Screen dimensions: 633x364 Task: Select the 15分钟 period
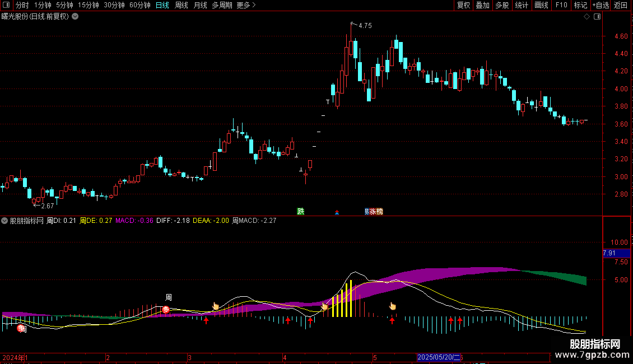(89, 5)
